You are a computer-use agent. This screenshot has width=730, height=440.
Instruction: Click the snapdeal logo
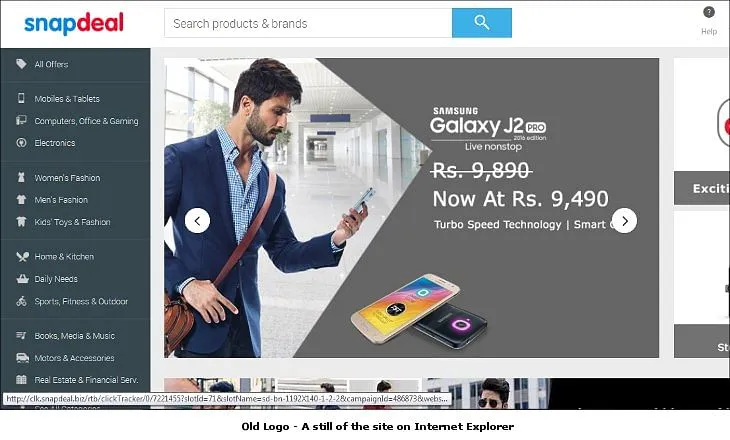(74, 23)
